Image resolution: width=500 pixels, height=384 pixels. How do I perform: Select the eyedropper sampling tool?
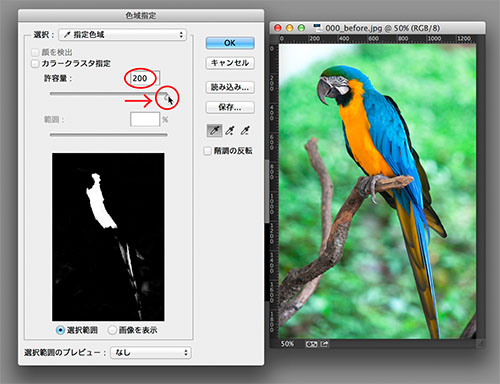[214, 131]
